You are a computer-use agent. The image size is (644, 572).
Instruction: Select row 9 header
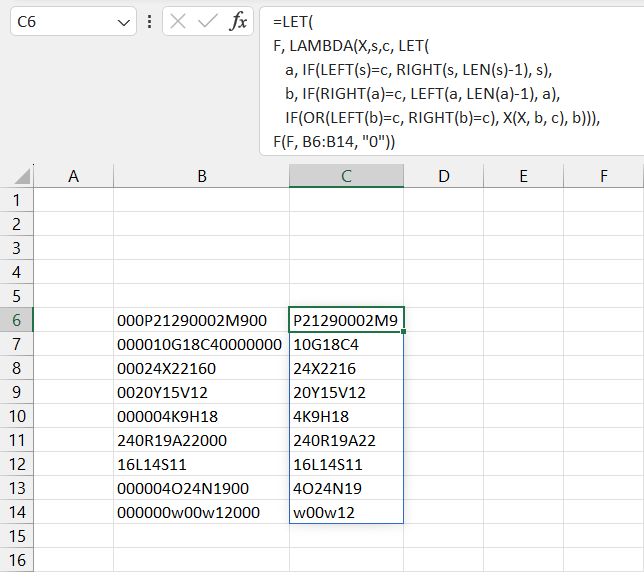coord(16,392)
